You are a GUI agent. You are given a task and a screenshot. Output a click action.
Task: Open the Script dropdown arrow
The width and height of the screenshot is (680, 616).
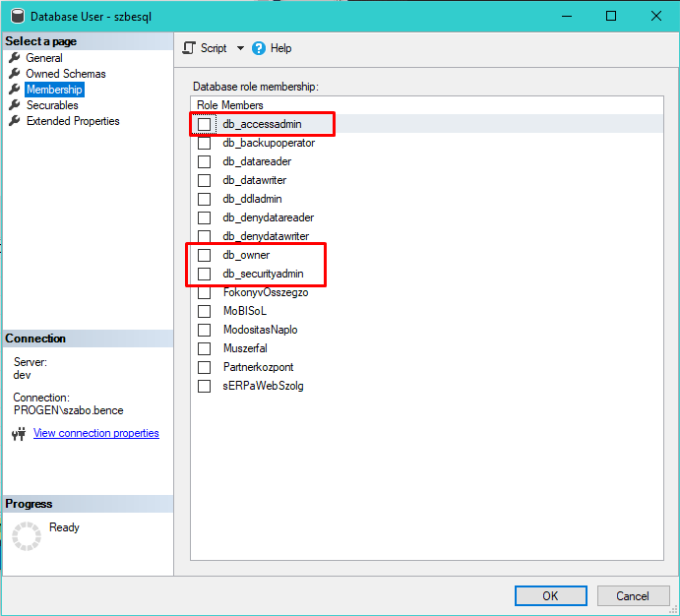click(240, 48)
